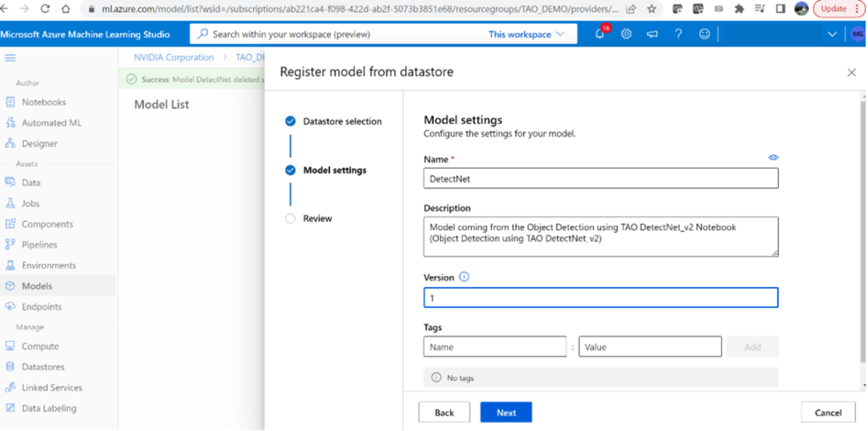Bookmark this page with star icon
Screen dimensions: 868x431
click(x=652, y=9)
